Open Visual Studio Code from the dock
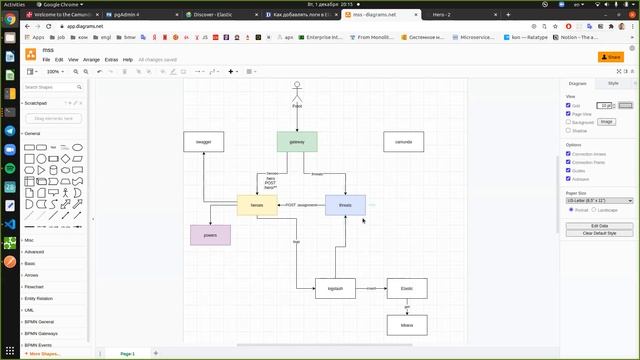 click(x=10, y=224)
